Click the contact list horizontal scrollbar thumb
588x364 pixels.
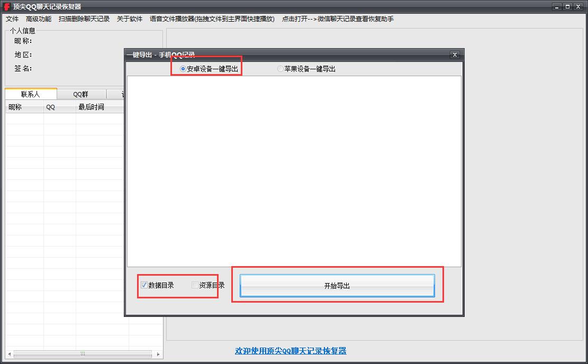[83, 354]
